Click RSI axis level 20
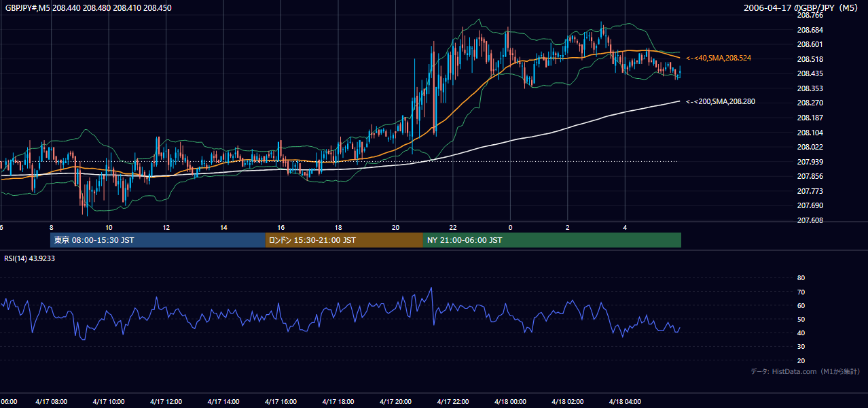The height and width of the screenshot is (408, 868). click(x=801, y=360)
